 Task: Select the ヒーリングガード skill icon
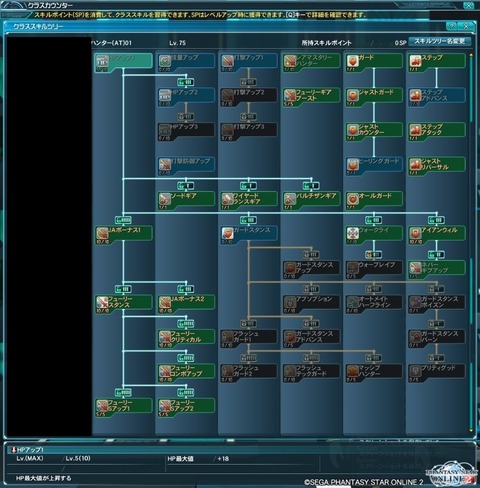[x=353, y=165]
